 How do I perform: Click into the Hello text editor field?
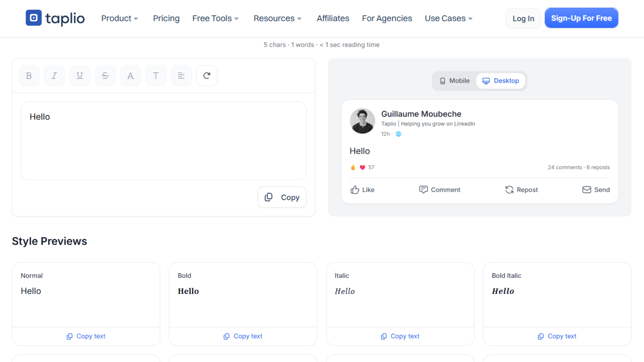(x=163, y=141)
